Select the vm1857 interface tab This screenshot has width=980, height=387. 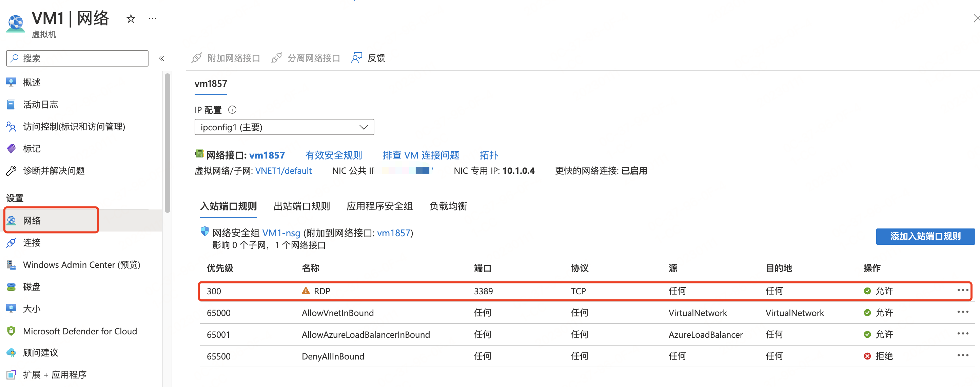211,84
